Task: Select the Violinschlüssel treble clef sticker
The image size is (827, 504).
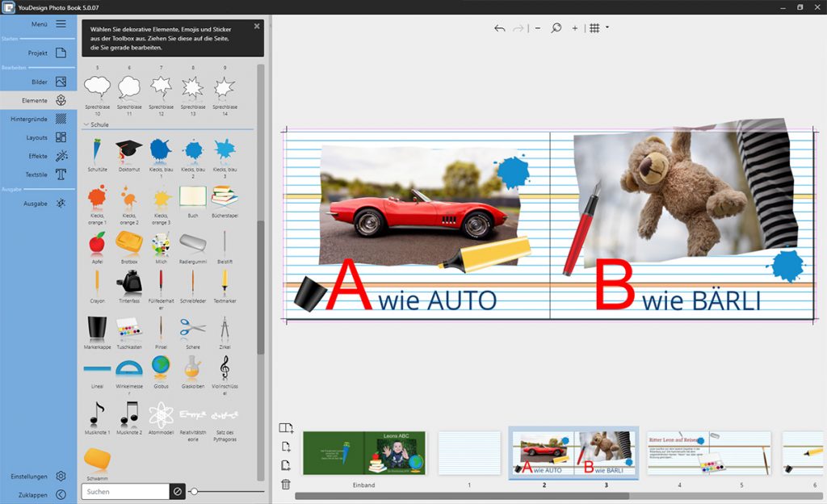Action: tap(225, 367)
